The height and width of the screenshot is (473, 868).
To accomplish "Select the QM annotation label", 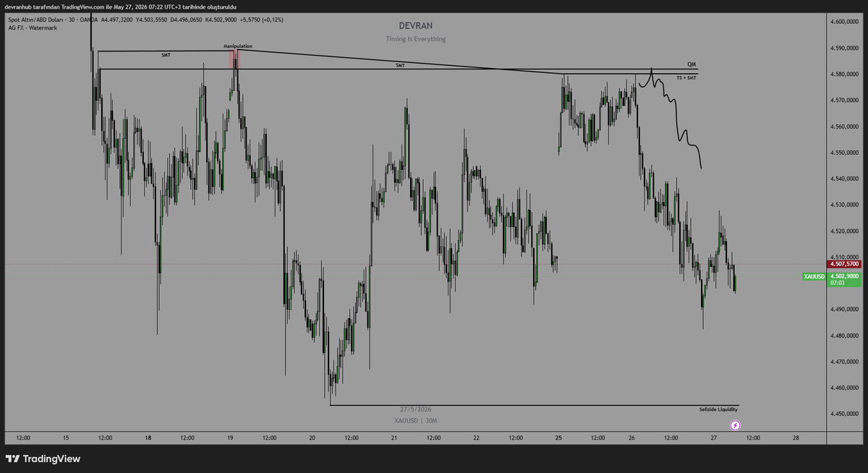I will 692,64.
